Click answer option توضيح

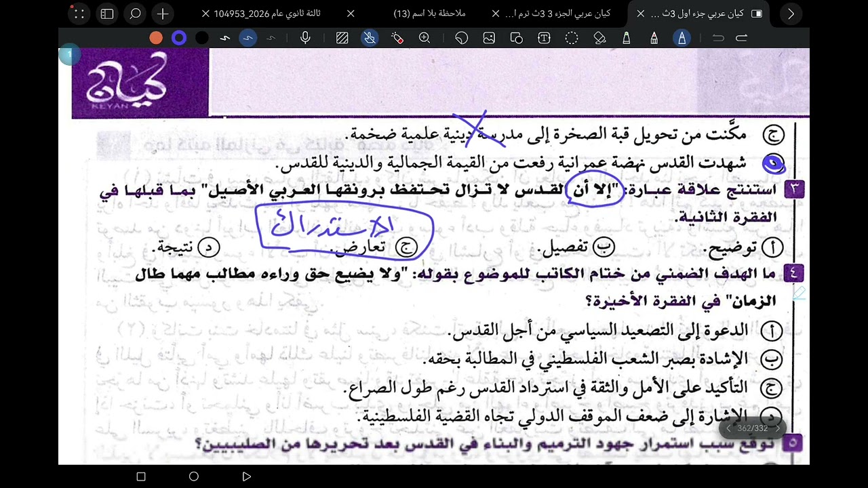tap(745, 249)
